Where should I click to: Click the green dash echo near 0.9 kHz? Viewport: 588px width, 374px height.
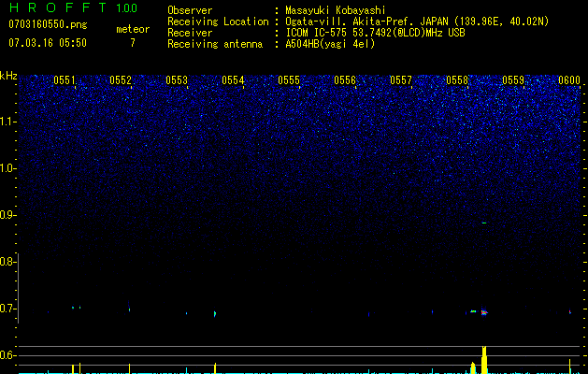(x=484, y=223)
